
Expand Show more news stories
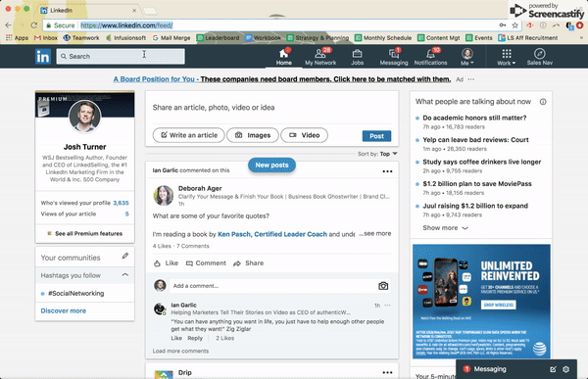click(446, 228)
